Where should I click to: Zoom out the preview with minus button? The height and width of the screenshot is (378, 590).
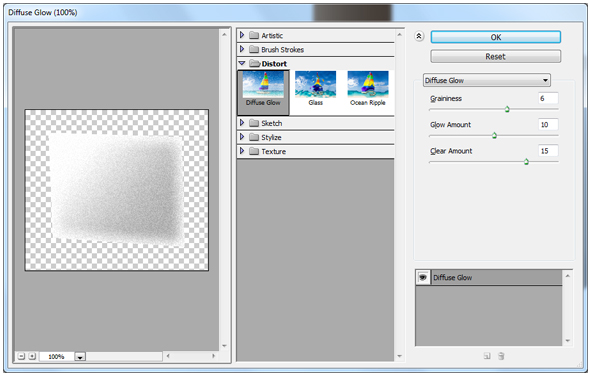(21, 356)
